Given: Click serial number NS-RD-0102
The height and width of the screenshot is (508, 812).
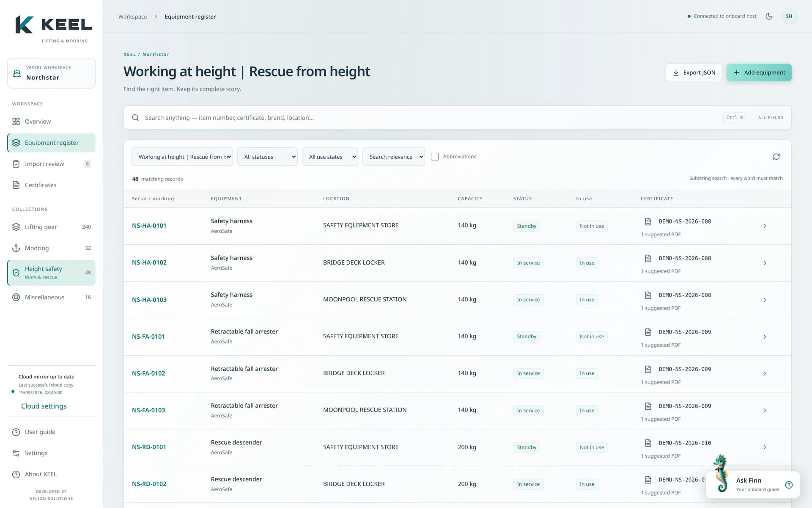Looking at the screenshot, I should point(149,484).
